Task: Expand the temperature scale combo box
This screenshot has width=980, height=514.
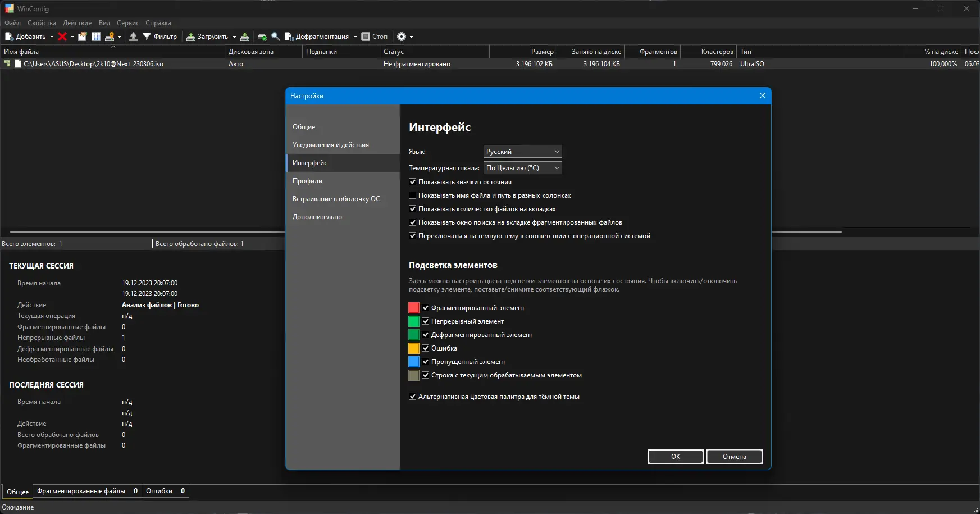Action: pos(522,168)
